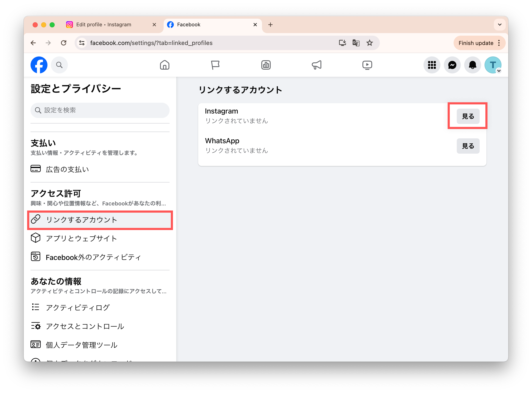
Task: Open the tab list chevron dropdown
Action: pyautogui.click(x=499, y=24)
